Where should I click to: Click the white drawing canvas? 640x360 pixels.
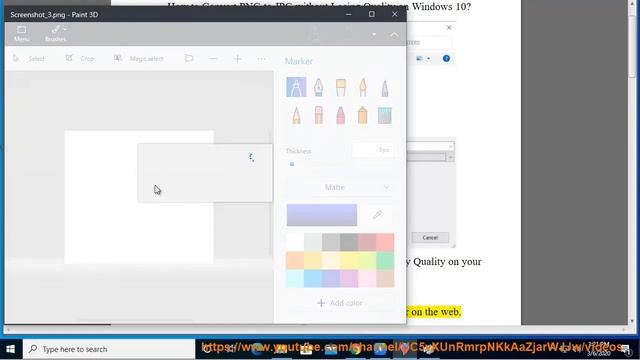pos(139,197)
